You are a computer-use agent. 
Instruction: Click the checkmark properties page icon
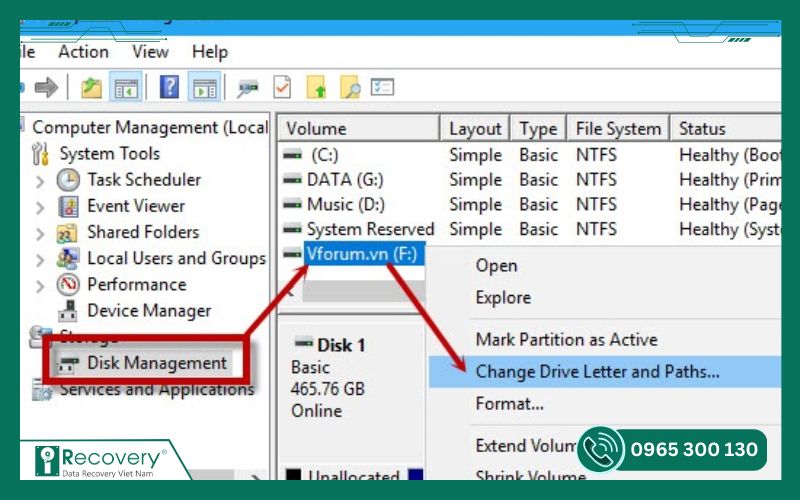click(282, 87)
